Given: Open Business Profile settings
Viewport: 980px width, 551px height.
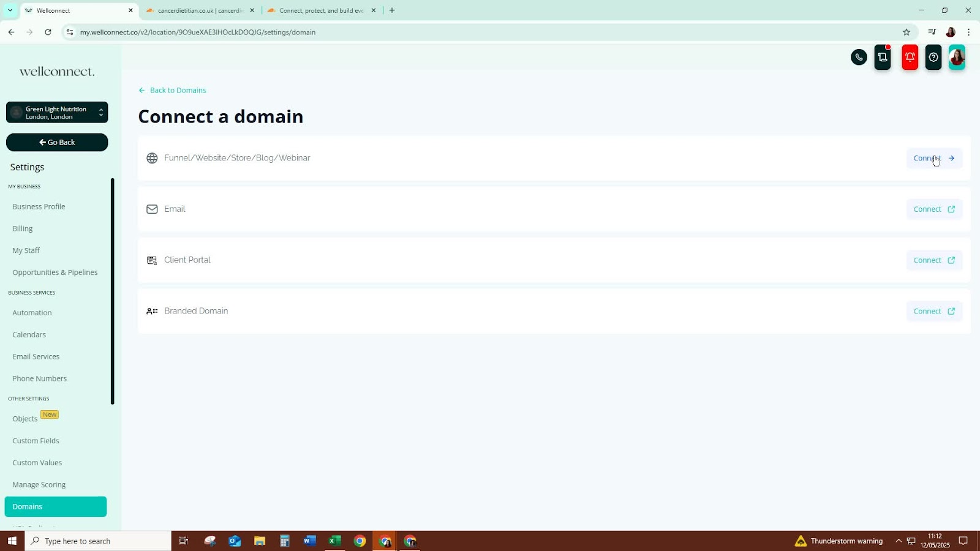Looking at the screenshot, I should (39, 207).
